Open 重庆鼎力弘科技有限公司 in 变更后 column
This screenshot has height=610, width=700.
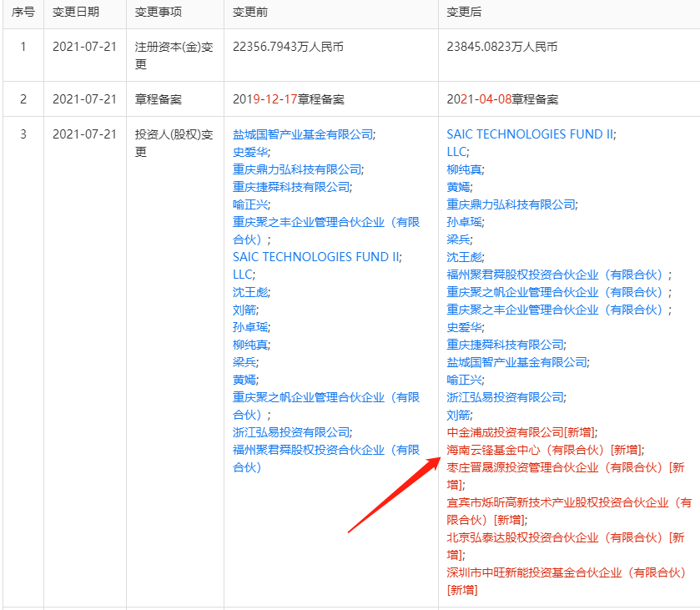pos(511,204)
